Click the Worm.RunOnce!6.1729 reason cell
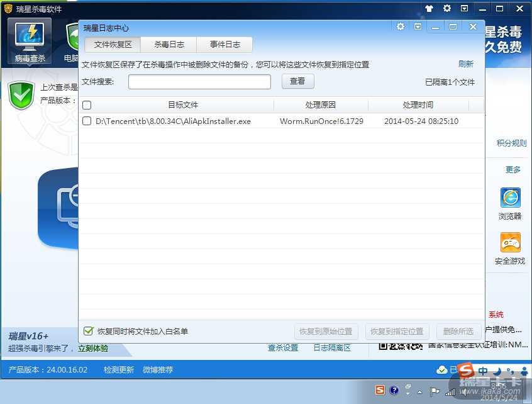 click(321, 121)
